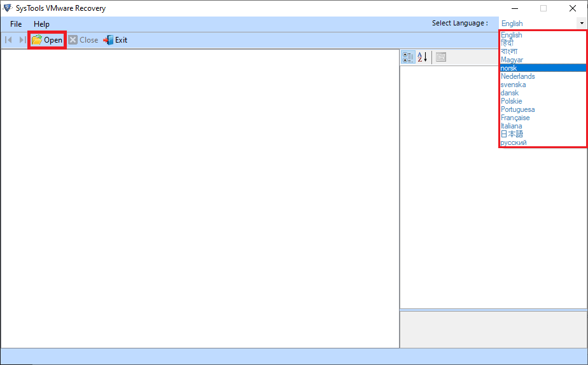Pick Italiana from the language list
Image resolution: width=588 pixels, height=365 pixels.
click(x=543, y=125)
